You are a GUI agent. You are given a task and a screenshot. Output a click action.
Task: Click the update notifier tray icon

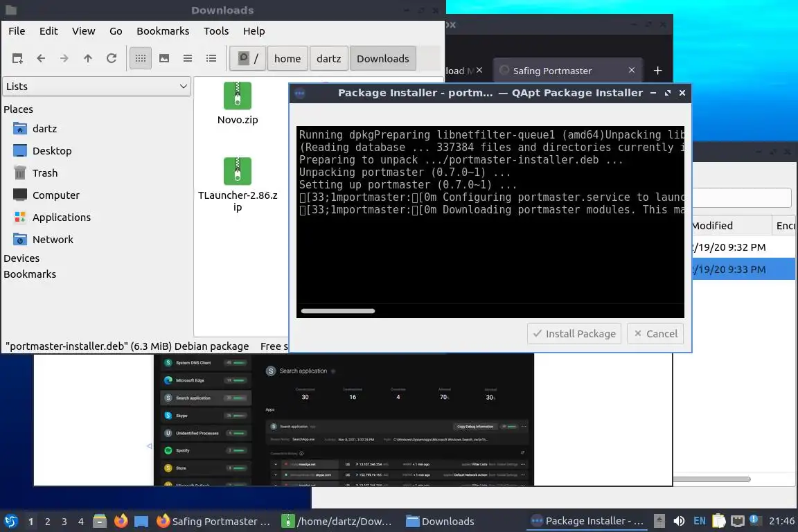tap(755, 520)
